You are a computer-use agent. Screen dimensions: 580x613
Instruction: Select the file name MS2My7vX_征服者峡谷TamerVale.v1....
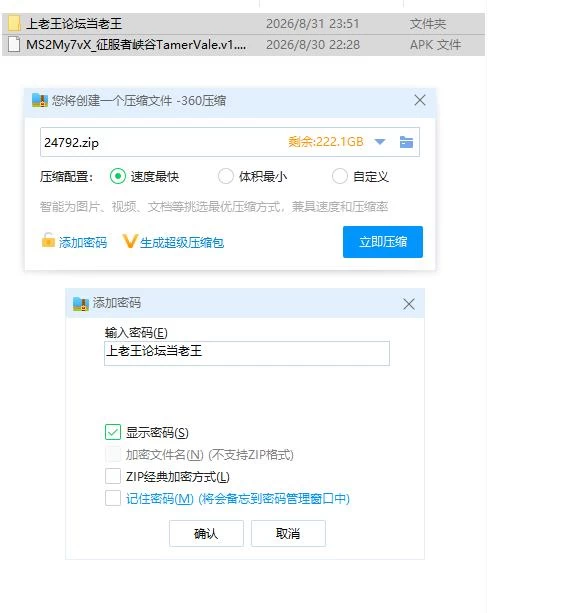[136, 45]
